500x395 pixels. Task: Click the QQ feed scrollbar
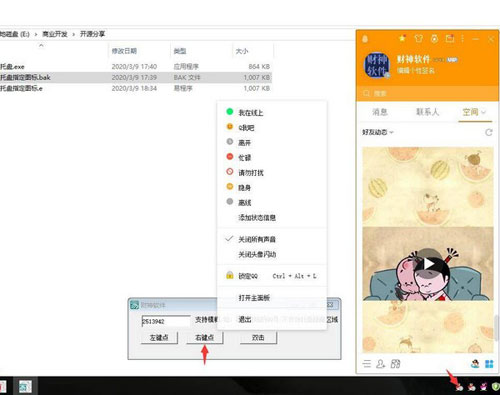pos(496,327)
